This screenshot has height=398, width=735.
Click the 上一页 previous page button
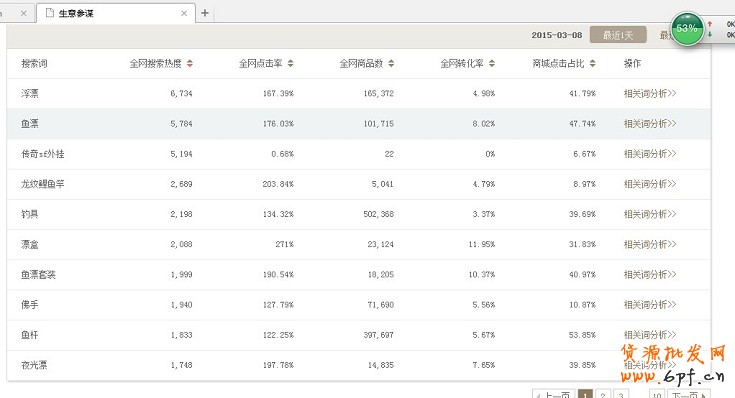554,395
